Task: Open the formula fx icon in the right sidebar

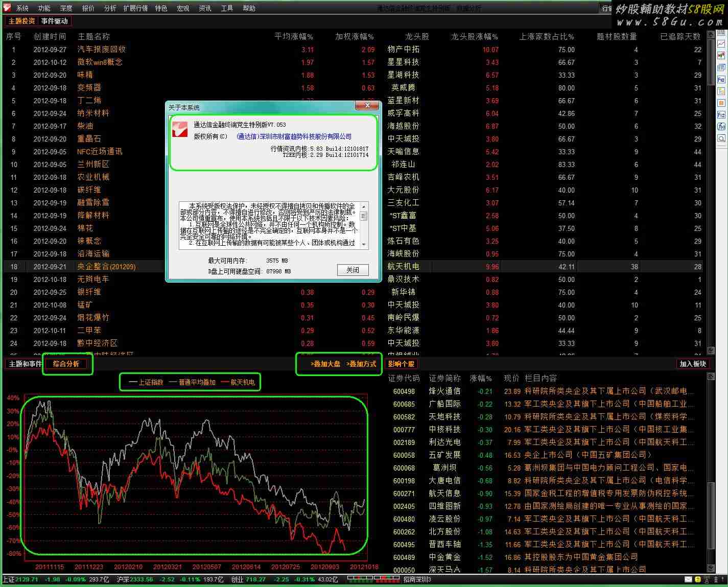Action: (721, 126)
